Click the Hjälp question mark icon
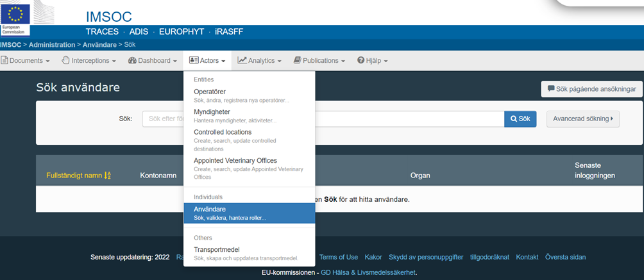Viewport: 644px width, 280px height. (x=361, y=60)
